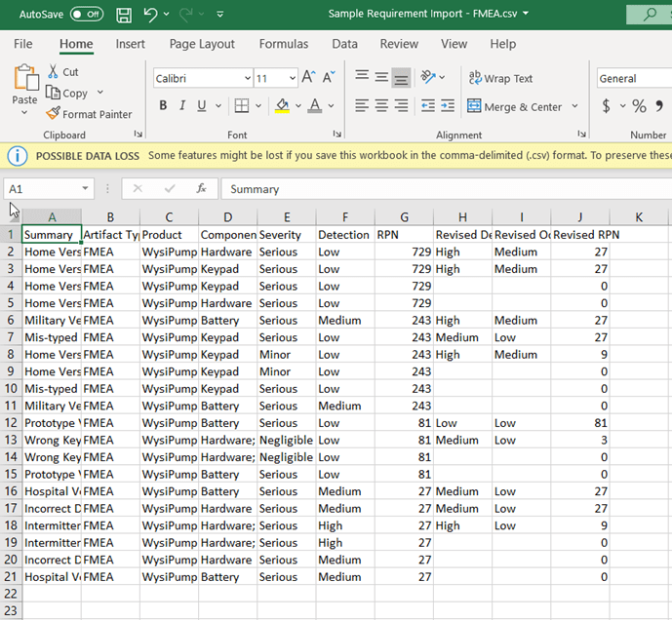
Task: Switch to the Page Layout tab
Action: point(202,44)
